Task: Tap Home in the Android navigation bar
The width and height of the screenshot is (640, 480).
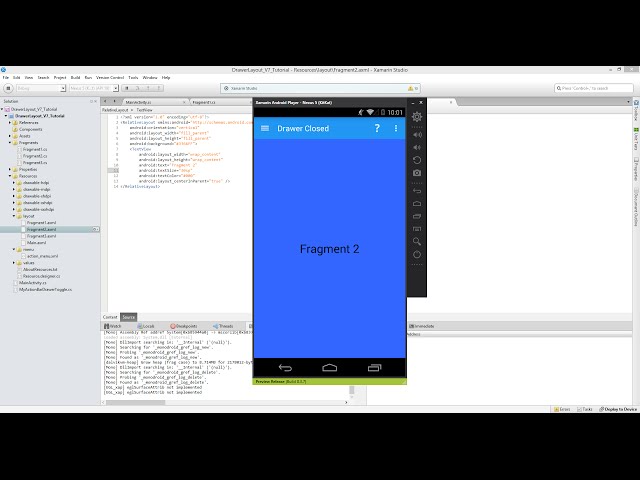Action: click(x=329, y=368)
